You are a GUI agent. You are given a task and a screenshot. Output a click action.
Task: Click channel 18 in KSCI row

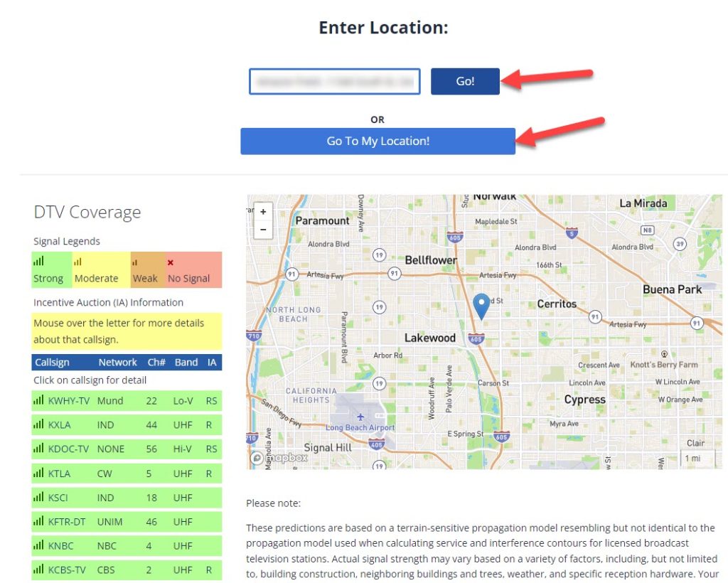151,498
